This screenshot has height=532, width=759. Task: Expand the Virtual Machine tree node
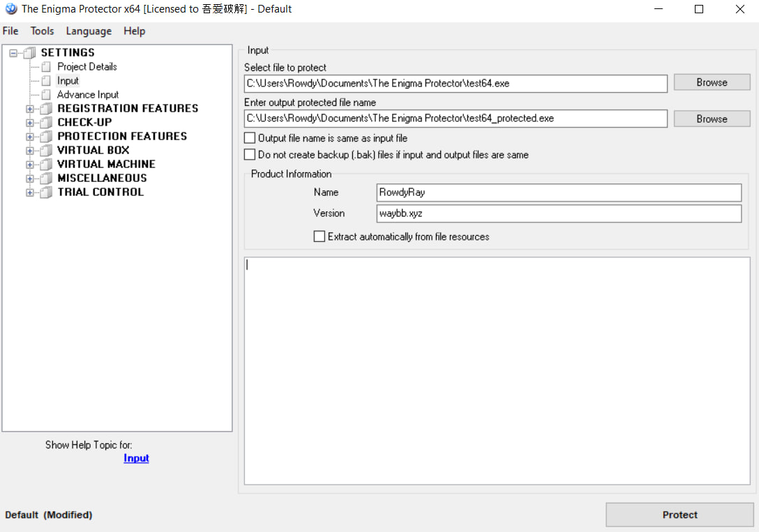30,165
